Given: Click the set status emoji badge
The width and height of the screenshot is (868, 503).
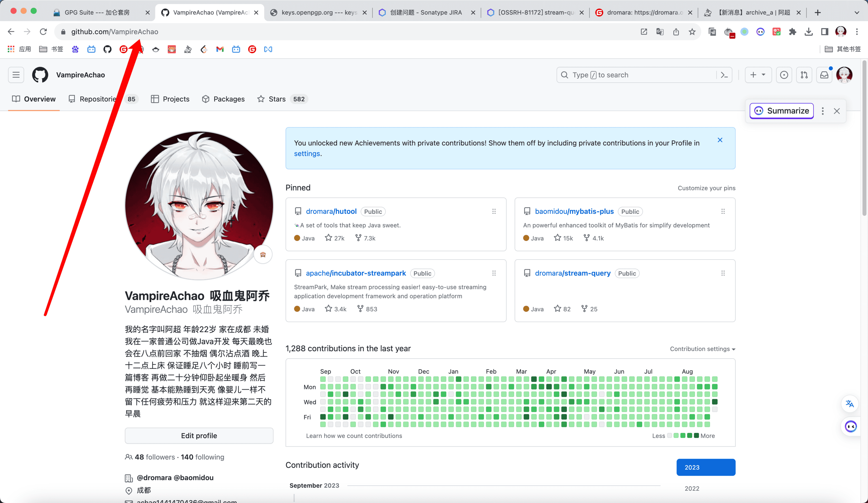Looking at the screenshot, I should [263, 254].
